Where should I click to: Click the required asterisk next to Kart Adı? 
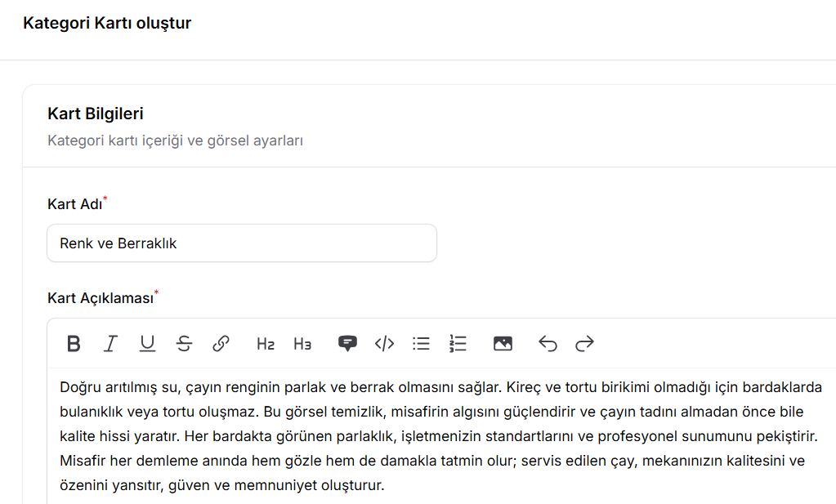(x=105, y=198)
